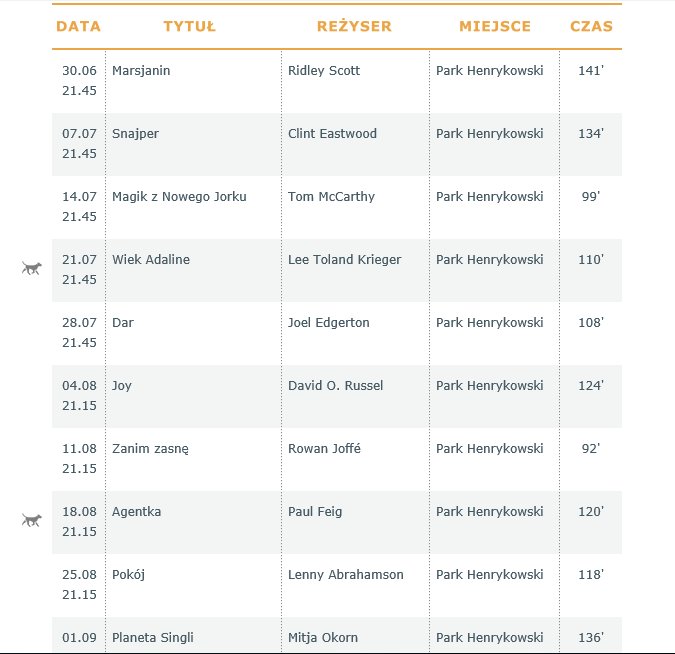Click the 11.08 date for Zanim zasnę
This screenshot has width=675, height=654.
tap(79, 449)
